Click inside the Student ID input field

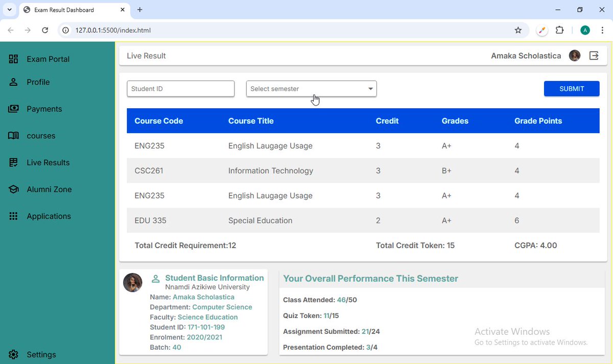point(180,88)
